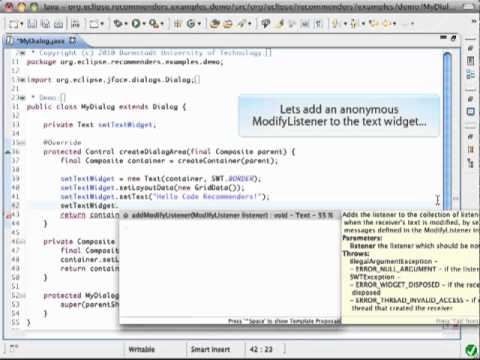Open the New Java Class dropdown arrow
Screen dimensions: 480x360
point(199,24)
